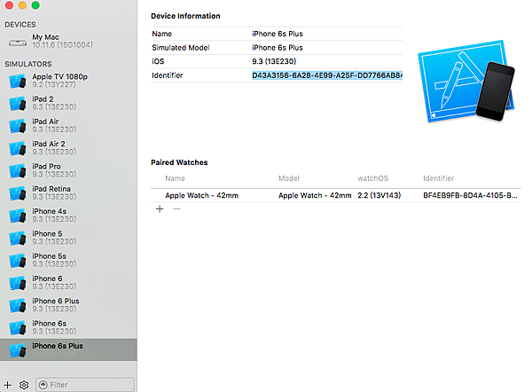Open the gear settings menu in sidebar
The height and width of the screenshot is (392, 532).
(24, 385)
